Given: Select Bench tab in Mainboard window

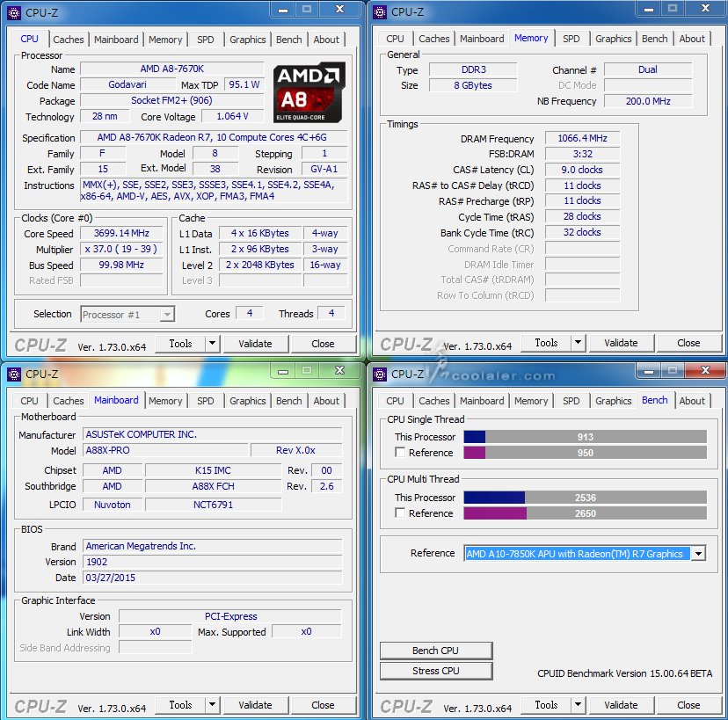Looking at the screenshot, I should 288,401.
